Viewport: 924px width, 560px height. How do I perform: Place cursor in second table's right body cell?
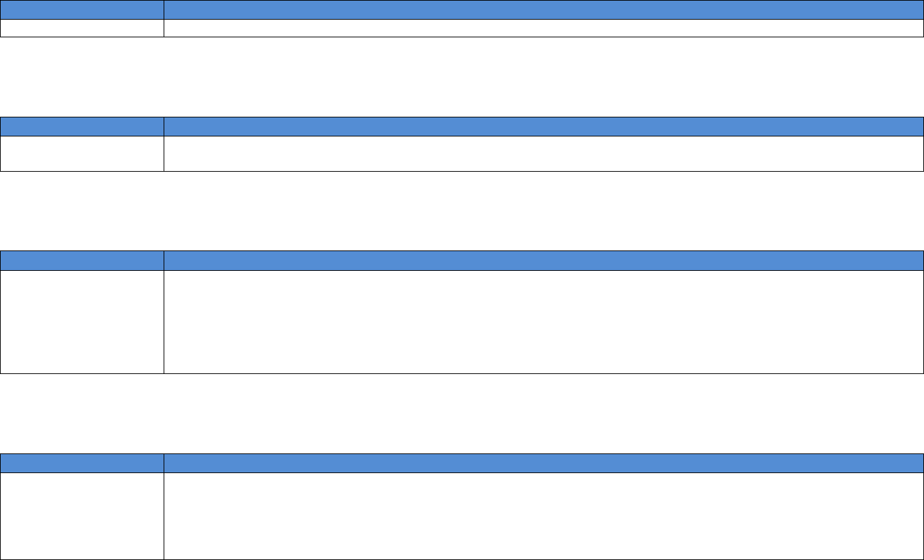(x=543, y=153)
